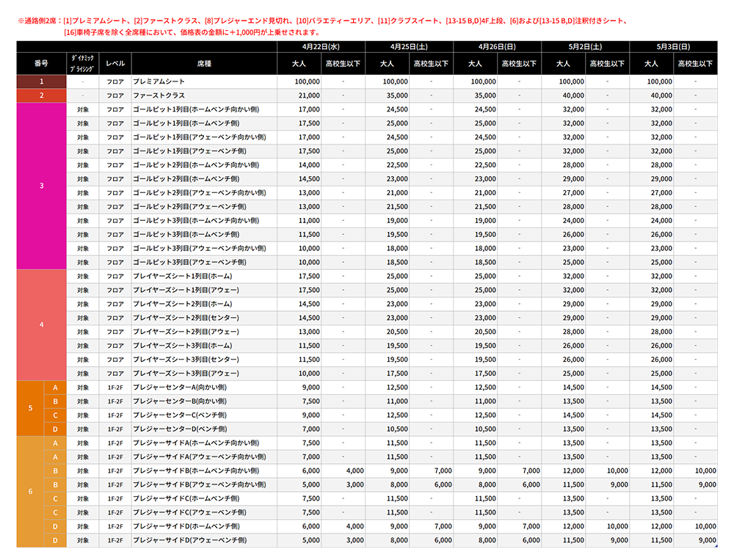Select the 5月3日(日) date column header
The height and width of the screenshot is (560, 734).
pos(673,47)
